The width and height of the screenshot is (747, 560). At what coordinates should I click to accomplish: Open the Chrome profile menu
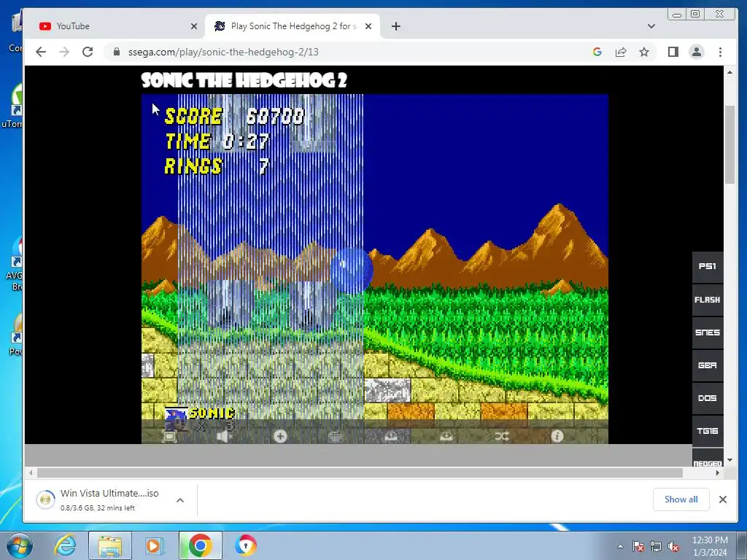(x=697, y=52)
